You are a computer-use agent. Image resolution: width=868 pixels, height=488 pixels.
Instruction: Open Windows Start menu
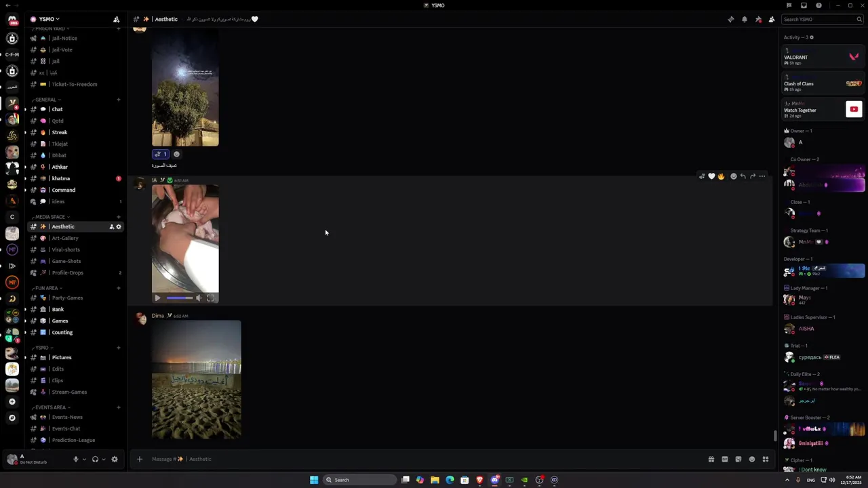[x=314, y=480]
